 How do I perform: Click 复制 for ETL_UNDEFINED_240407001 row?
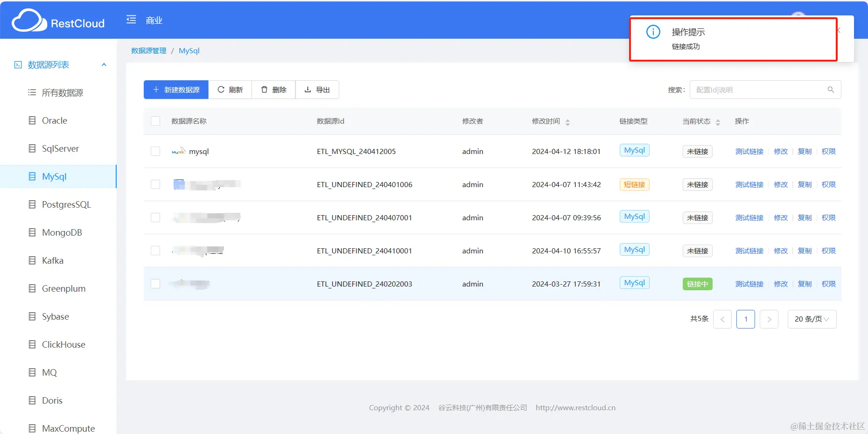coord(805,217)
